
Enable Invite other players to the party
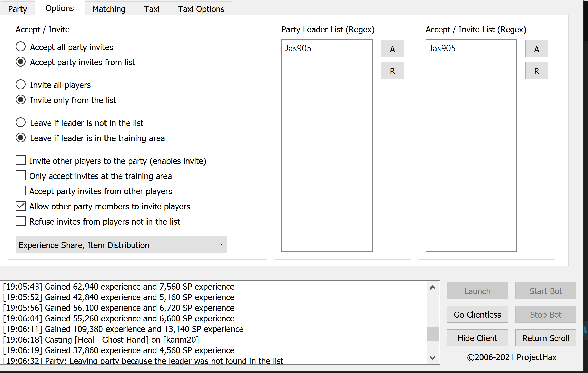coord(20,160)
